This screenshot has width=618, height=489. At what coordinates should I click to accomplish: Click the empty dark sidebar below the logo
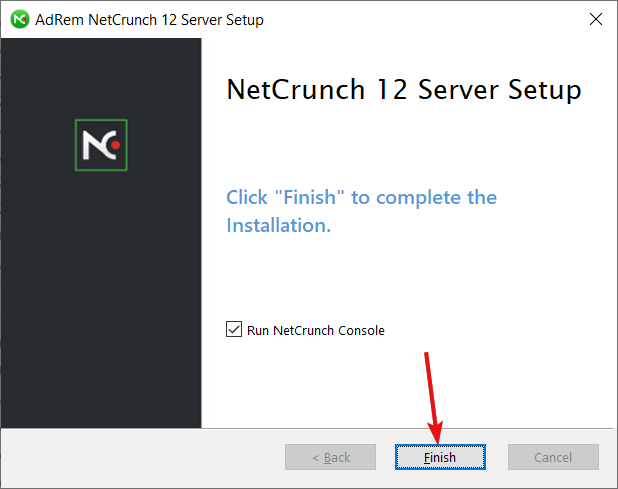(101, 299)
